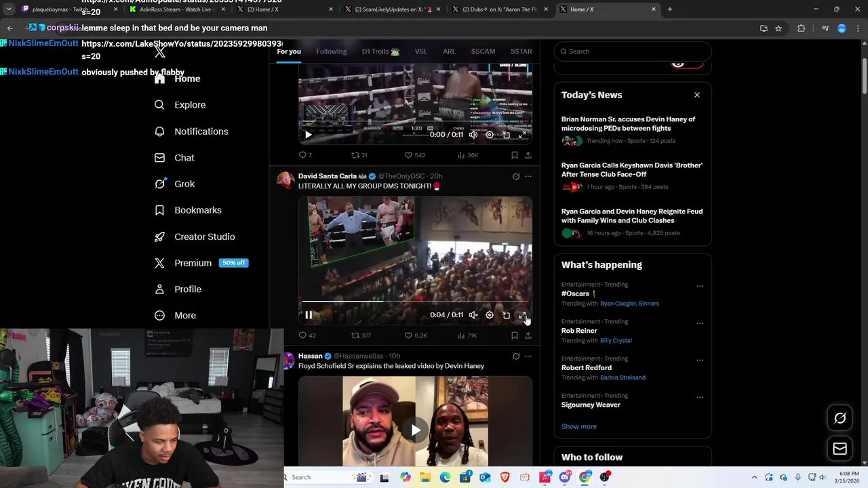Screen dimensions: 868x488
Task: Click the X search input field
Action: 633,52
